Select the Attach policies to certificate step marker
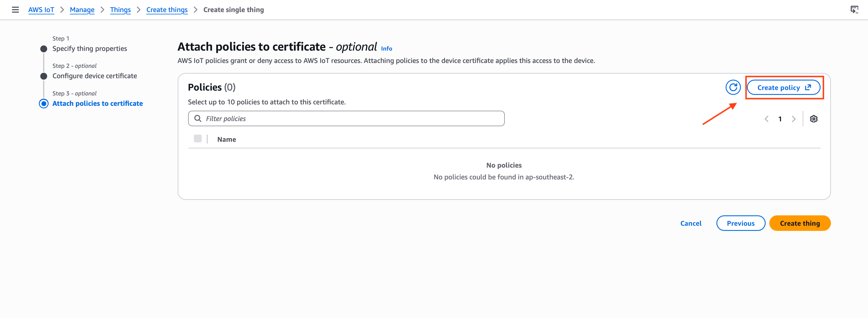The image size is (868, 318). [43, 104]
